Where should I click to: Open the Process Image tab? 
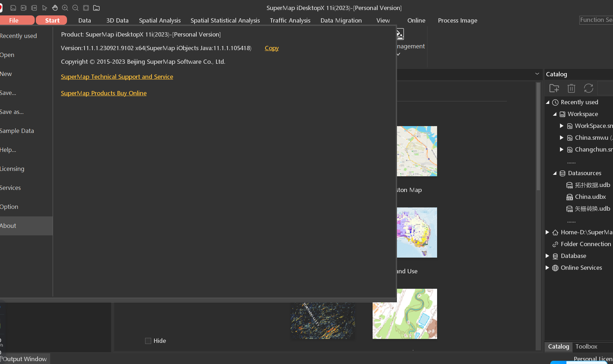(458, 20)
